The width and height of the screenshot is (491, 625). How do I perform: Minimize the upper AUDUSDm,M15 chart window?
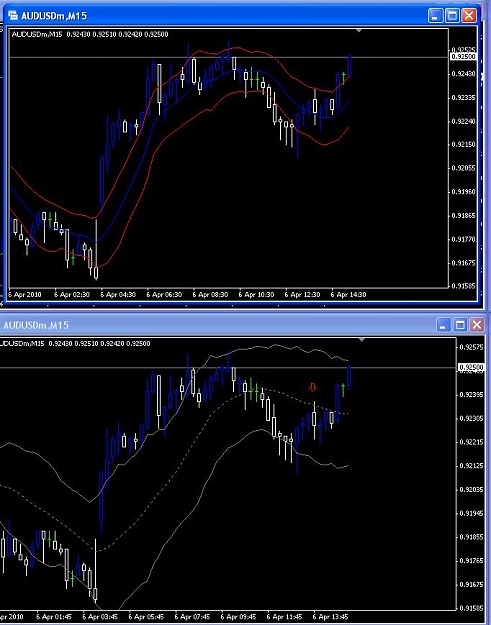coord(436,16)
